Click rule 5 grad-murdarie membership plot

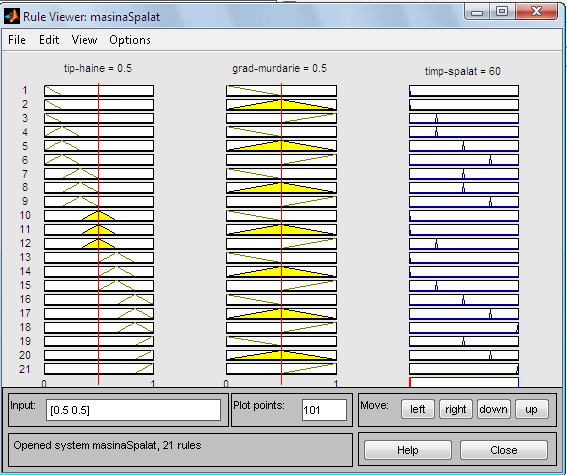click(281, 146)
